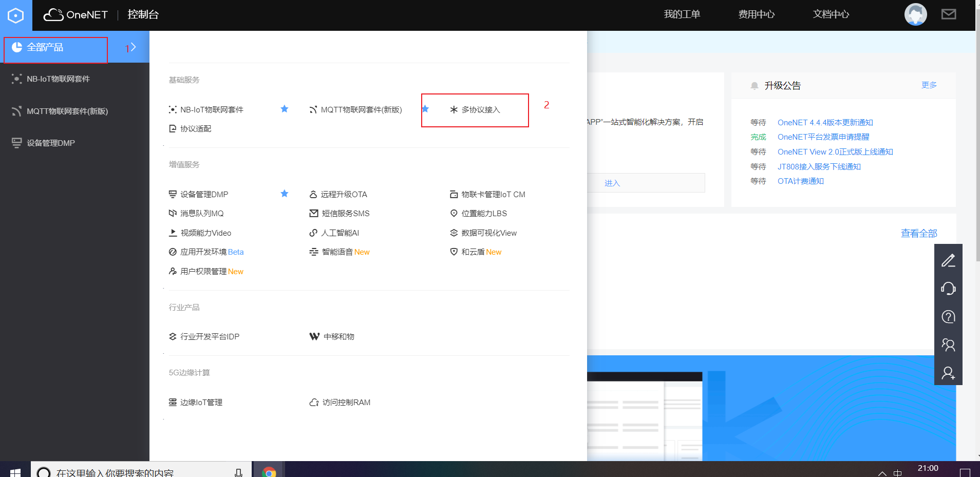This screenshot has height=477, width=980.
Task: Click the 远程升级OTA icon
Action: (x=313, y=195)
